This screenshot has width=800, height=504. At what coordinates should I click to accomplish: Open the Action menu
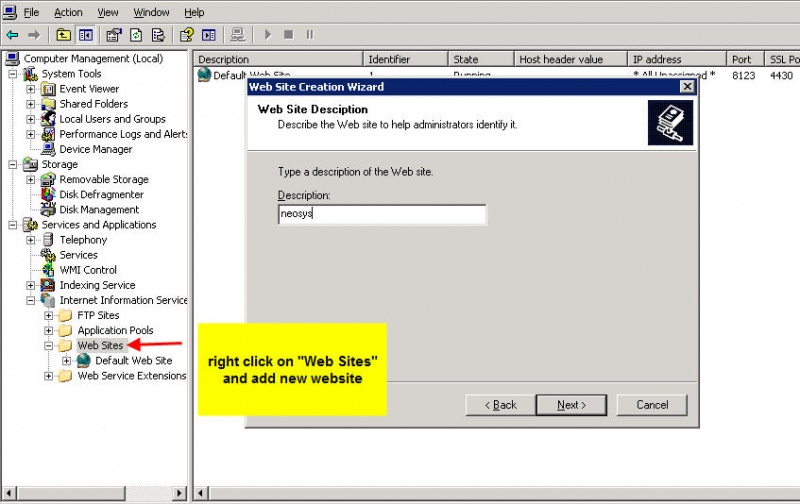coord(68,12)
